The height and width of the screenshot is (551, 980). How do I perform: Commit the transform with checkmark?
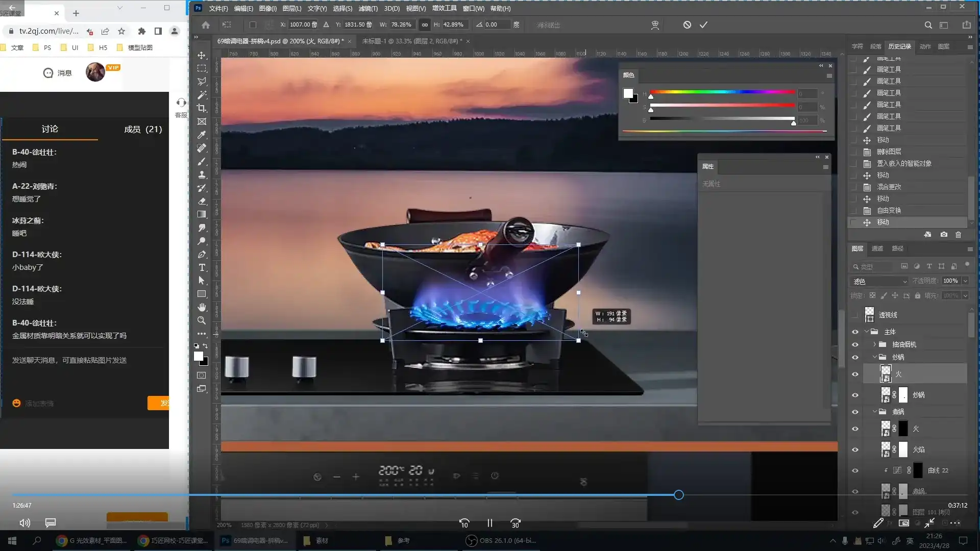(703, 24)
